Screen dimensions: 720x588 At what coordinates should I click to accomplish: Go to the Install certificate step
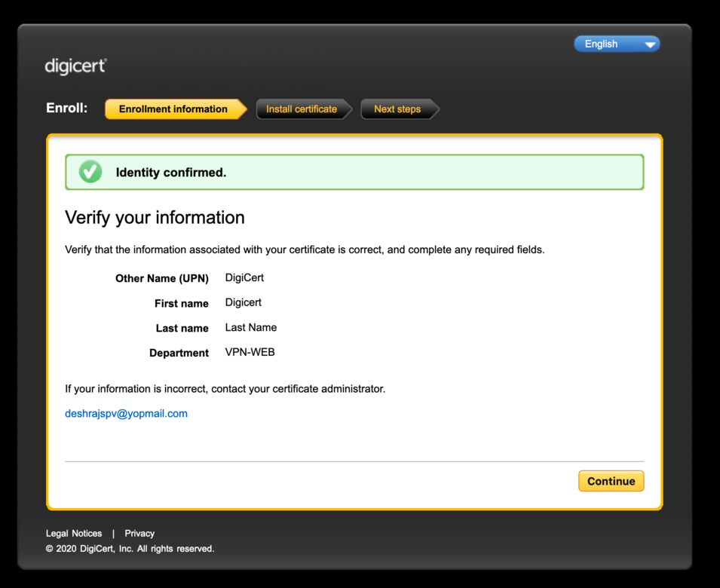[x=304, y=109]
